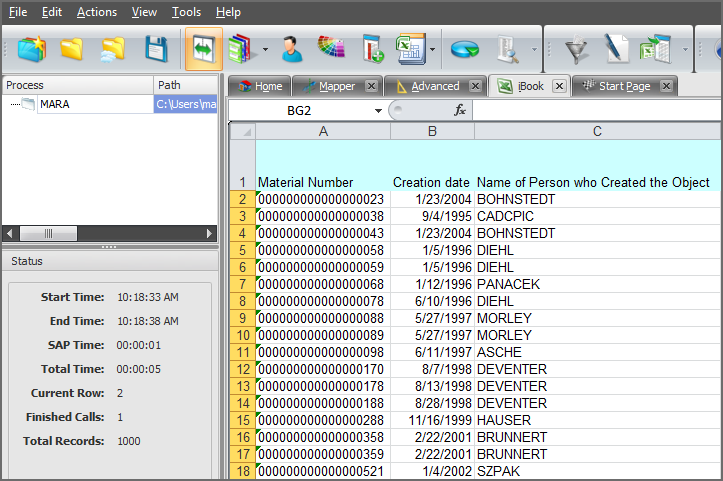Click the stacked books toolbar icon
This screenshot has height=481, width=723.
[241, 48]
